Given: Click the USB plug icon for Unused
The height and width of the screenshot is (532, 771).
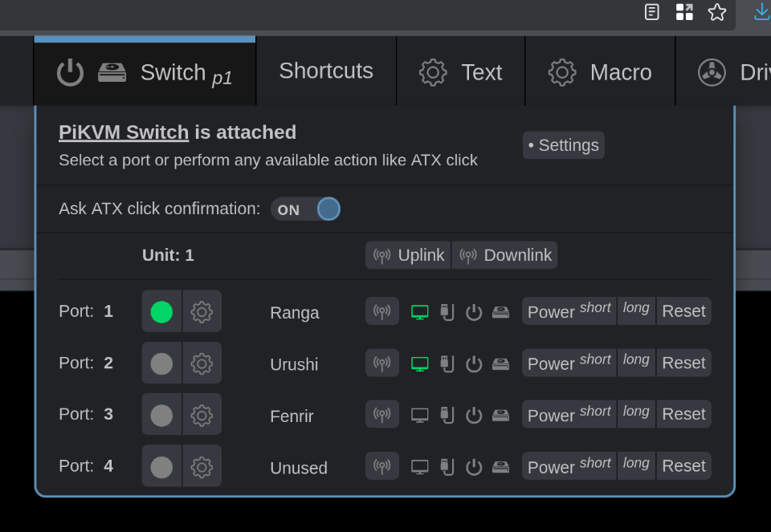Looking at the screenshot, I should coord(447,467).
